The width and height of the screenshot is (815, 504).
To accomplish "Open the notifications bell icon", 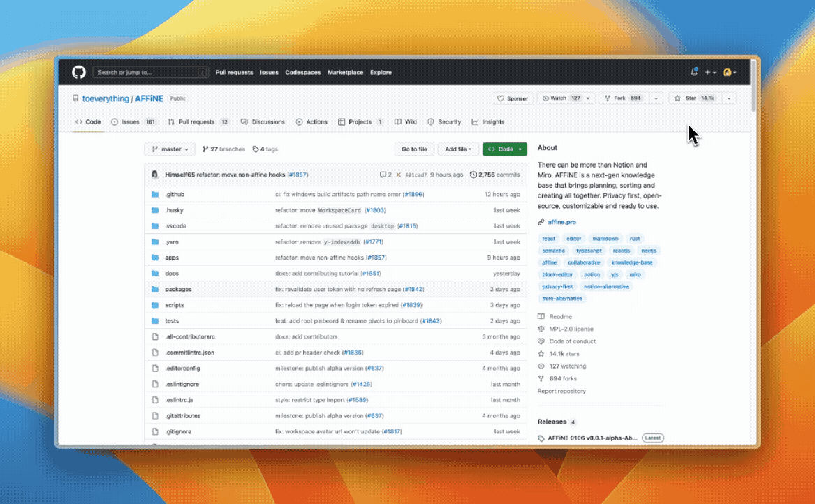I will tap(693, 72).
